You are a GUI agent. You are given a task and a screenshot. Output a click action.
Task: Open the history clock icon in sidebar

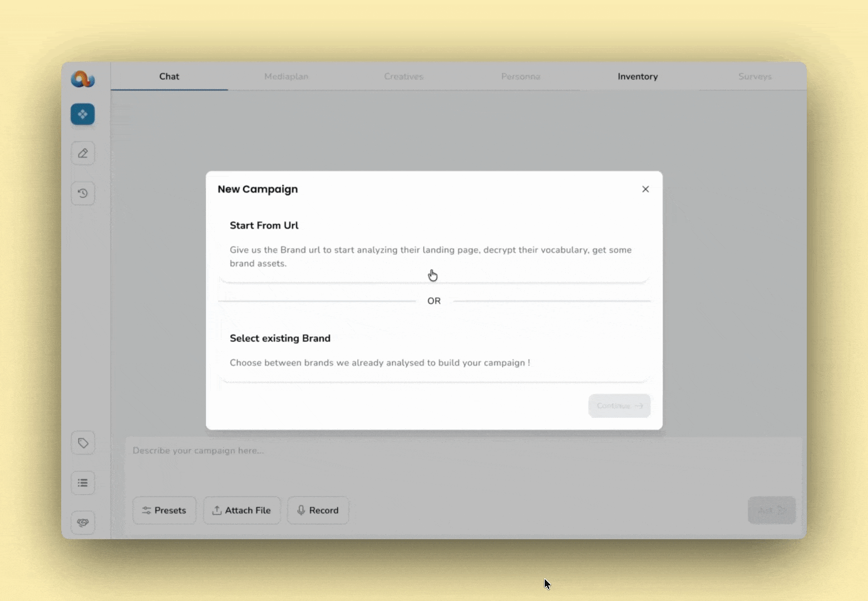click(x=83, y=193)
